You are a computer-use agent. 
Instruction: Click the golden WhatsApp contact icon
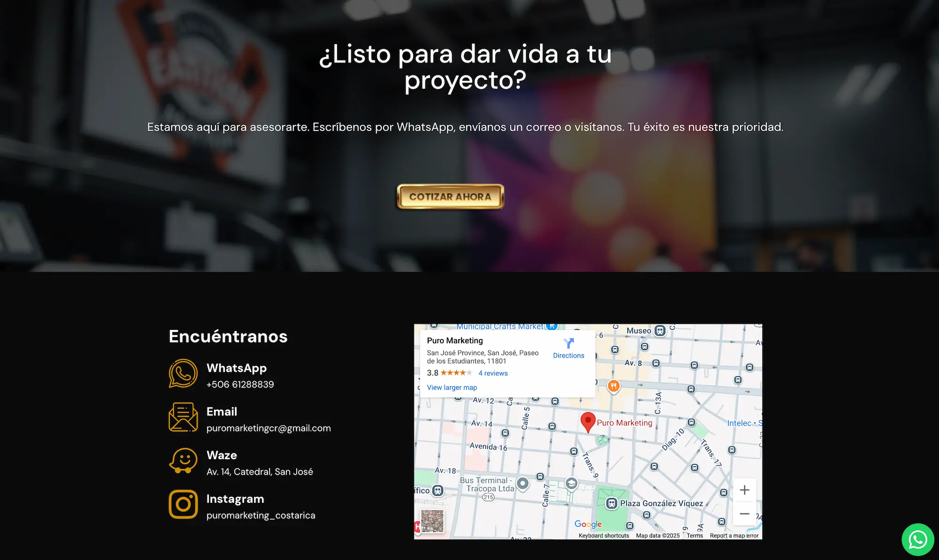click(183, 374)
